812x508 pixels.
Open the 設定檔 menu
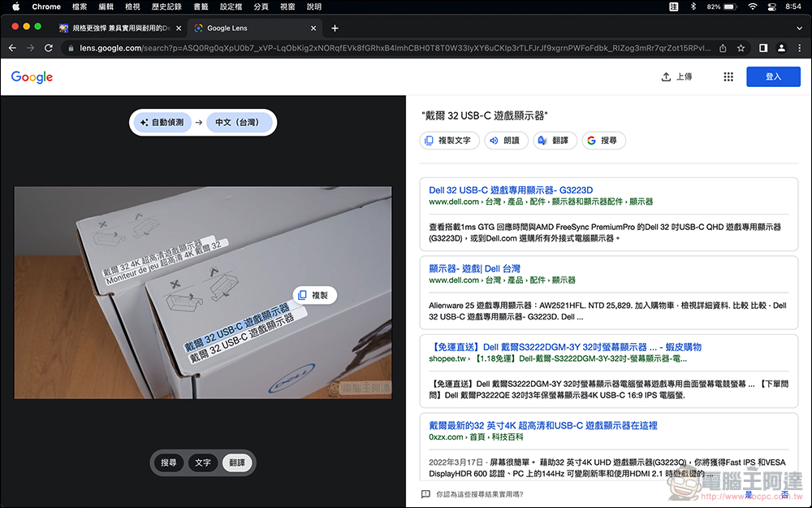pyautogui.click(x=231, y=7)
